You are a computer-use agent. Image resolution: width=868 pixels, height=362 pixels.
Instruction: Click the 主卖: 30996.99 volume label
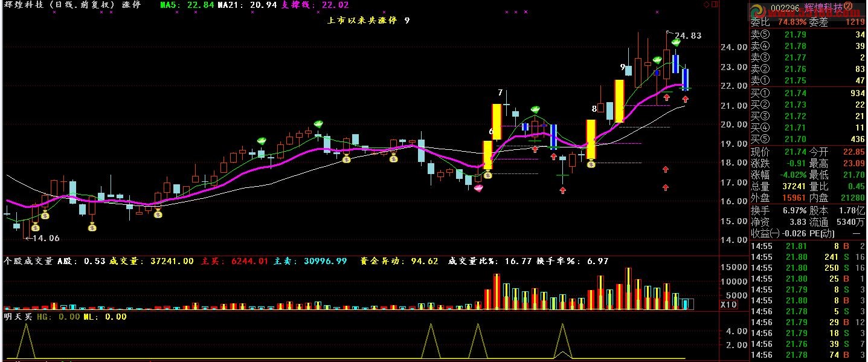click(310, 261)
